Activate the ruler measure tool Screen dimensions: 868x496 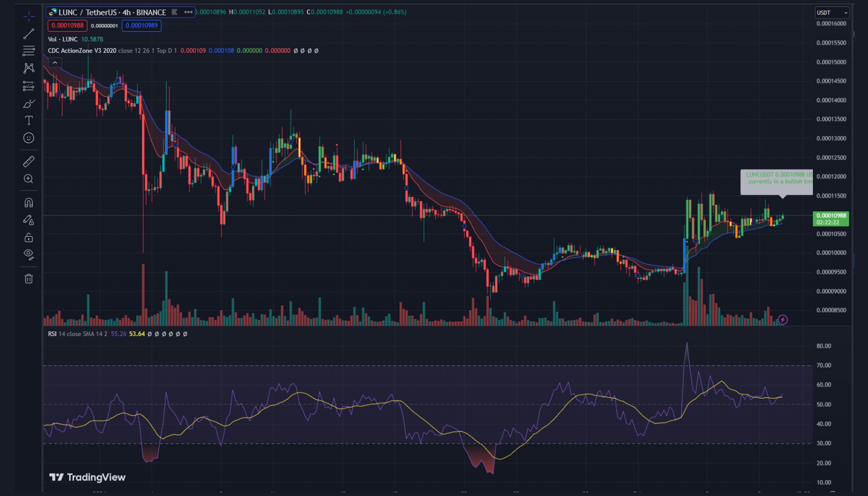click(29, 161)
